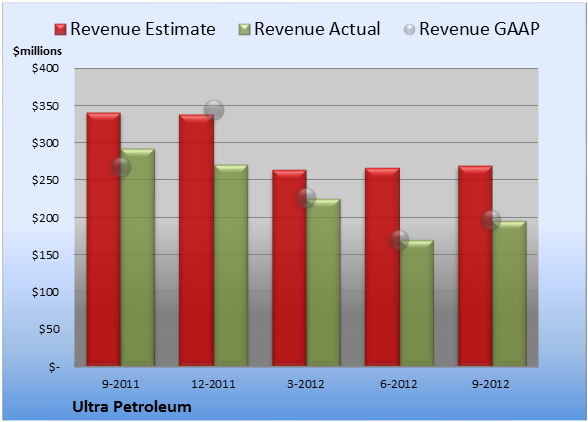This screenshot has width=588, height=422.
Task: Select the green actual bar for 12-2011
Action: click(x=231, y=265)
